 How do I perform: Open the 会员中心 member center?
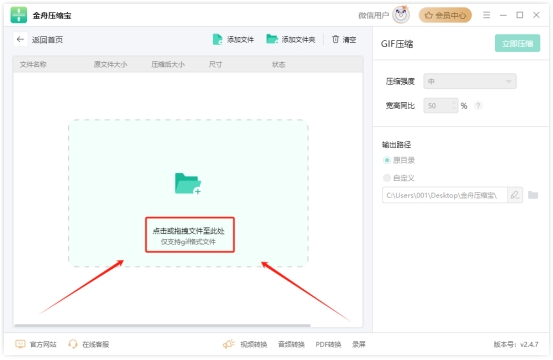click(x=445, y=15)
